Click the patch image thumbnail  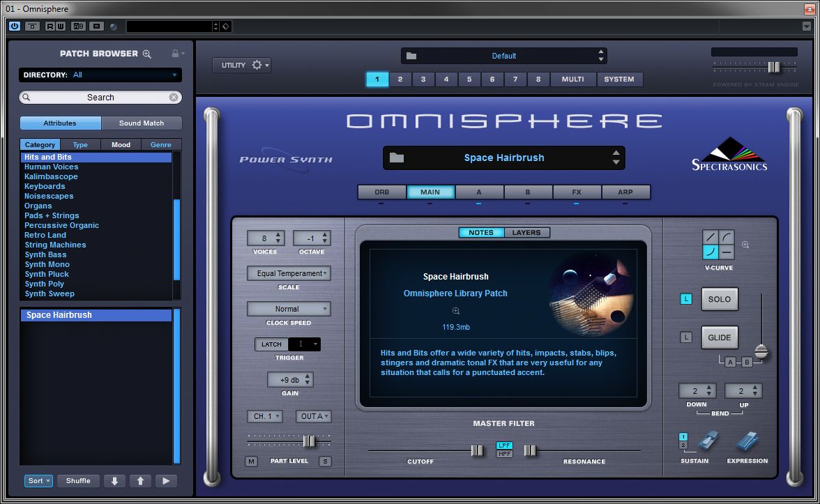coord(591,294)
